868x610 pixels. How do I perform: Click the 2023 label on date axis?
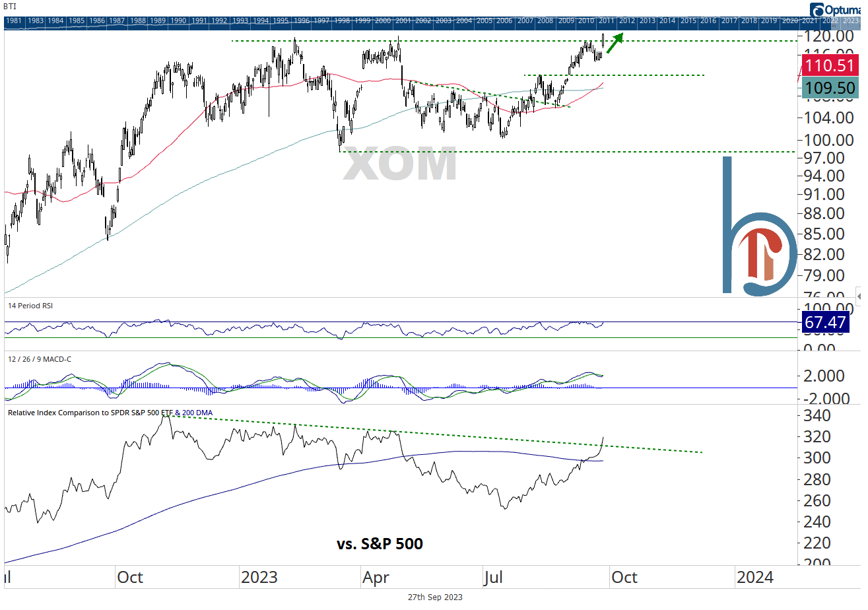pyautogui.click(x=259, y=577)
